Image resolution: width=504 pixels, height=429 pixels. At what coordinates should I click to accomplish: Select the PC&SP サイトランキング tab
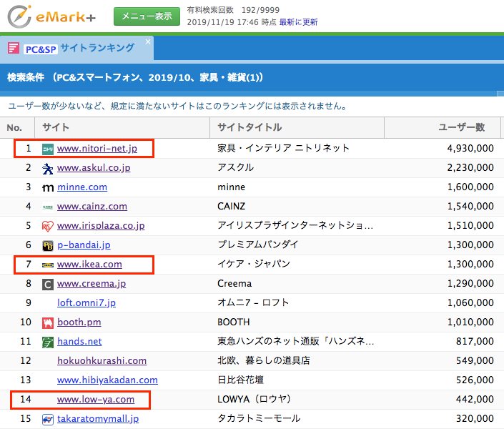[76, 48]
